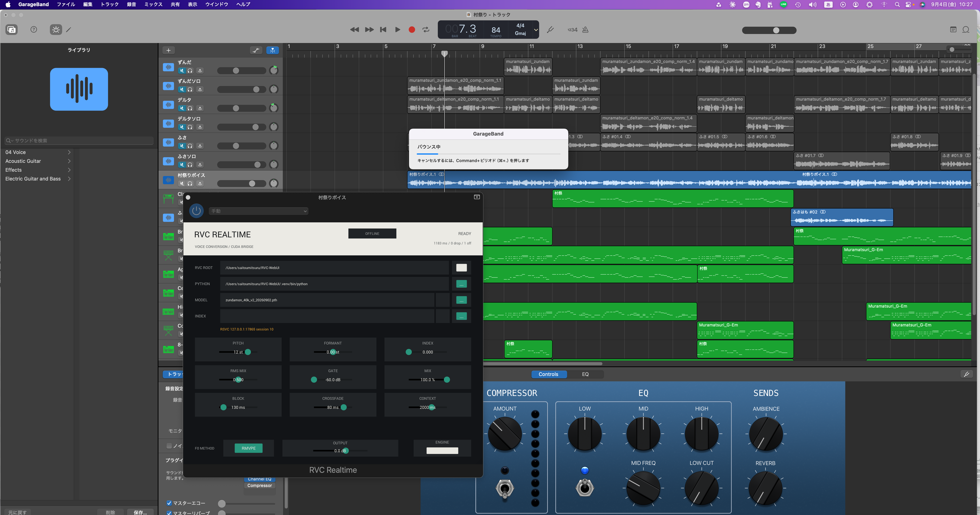Click the 84 tempo display
The width and height of the screenshot is (980, 515).
tap(496, 31)
